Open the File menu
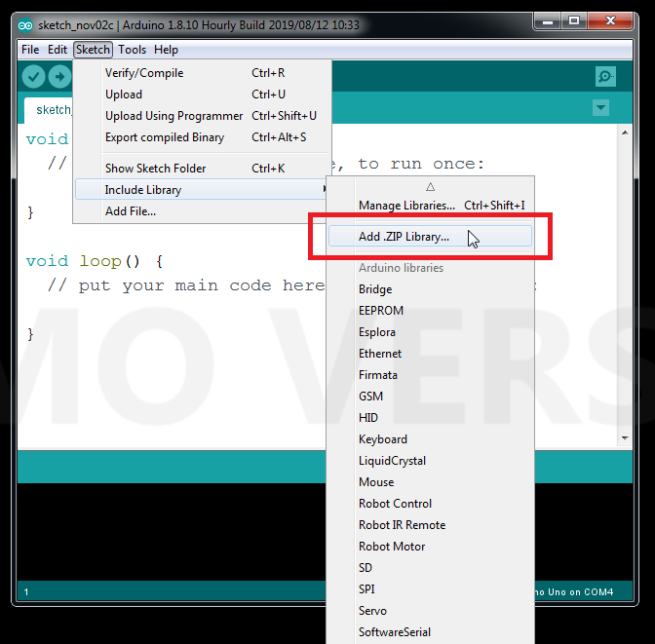 tap(30, 50)
